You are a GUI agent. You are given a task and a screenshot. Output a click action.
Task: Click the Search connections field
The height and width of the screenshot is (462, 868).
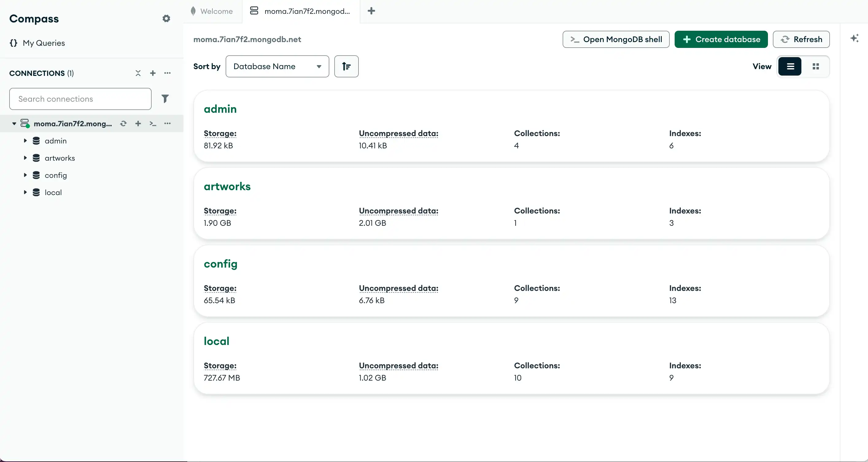coord(80,99)
